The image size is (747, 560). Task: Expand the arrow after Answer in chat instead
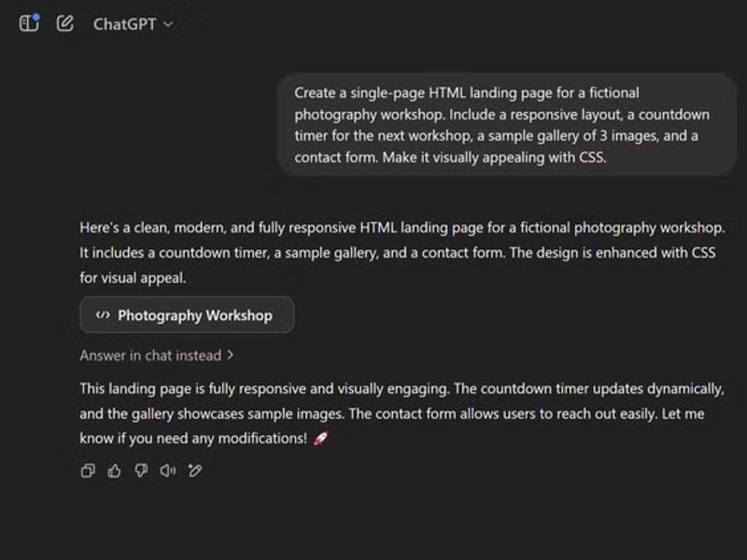point(231,356)
